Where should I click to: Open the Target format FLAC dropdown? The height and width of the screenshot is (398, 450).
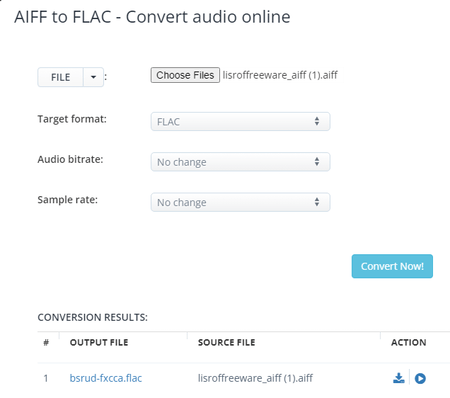pos(240,122)
